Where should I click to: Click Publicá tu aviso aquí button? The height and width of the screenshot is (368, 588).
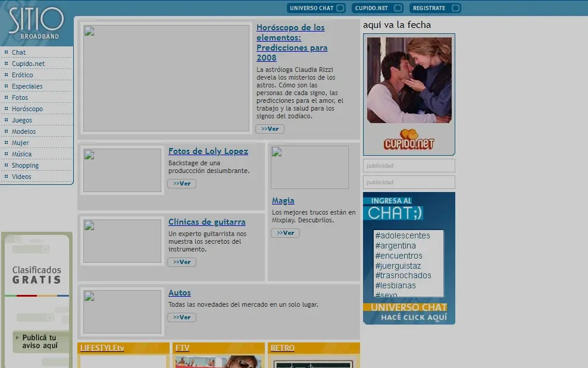pos(40,341)
